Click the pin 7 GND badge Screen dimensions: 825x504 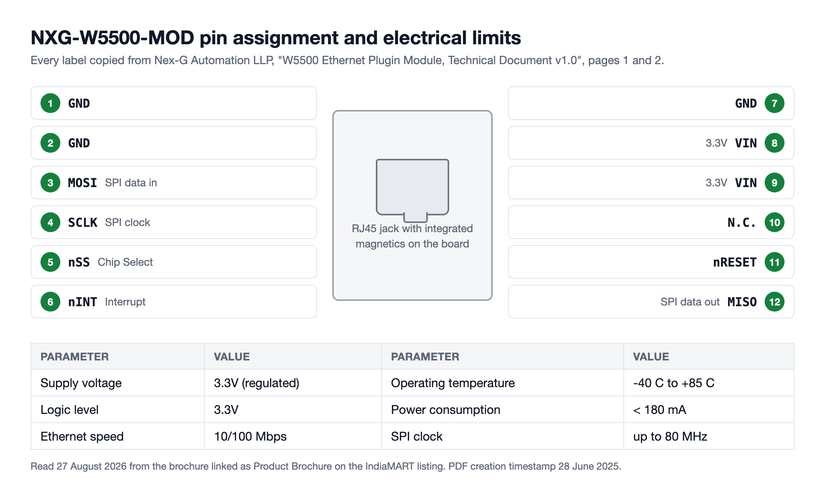click(x=775, y=103)
